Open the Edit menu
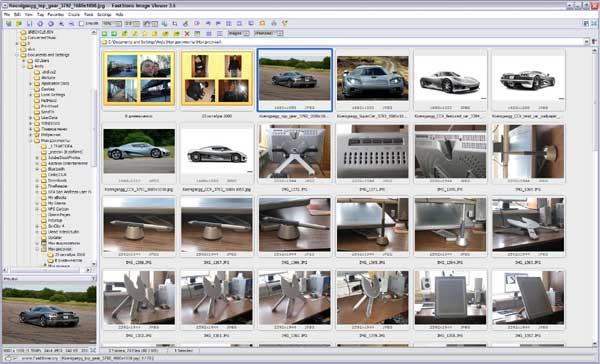This screenshot has height=364, width=600. click(x=17, y=15)
